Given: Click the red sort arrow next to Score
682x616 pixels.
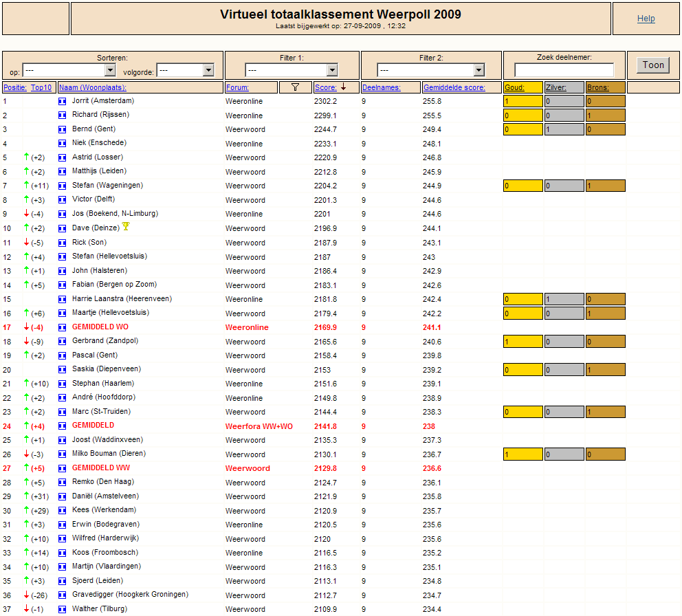Looking at the screenshot, I should point(343,87).
